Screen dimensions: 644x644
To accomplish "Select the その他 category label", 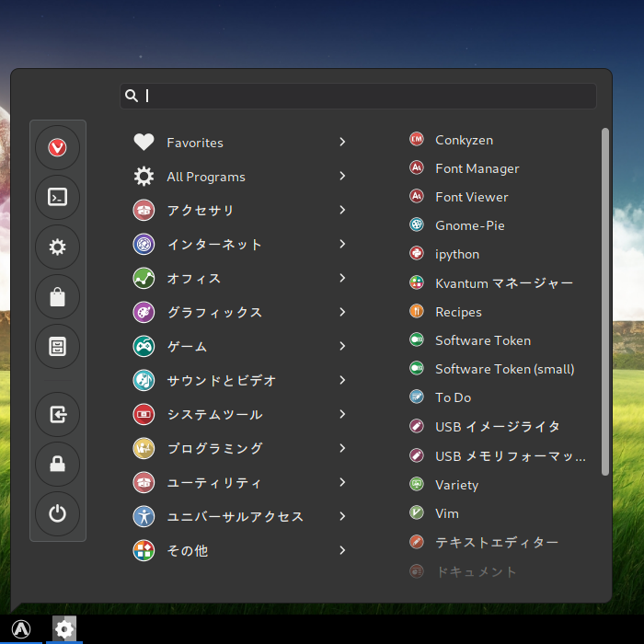I will 188,551.
